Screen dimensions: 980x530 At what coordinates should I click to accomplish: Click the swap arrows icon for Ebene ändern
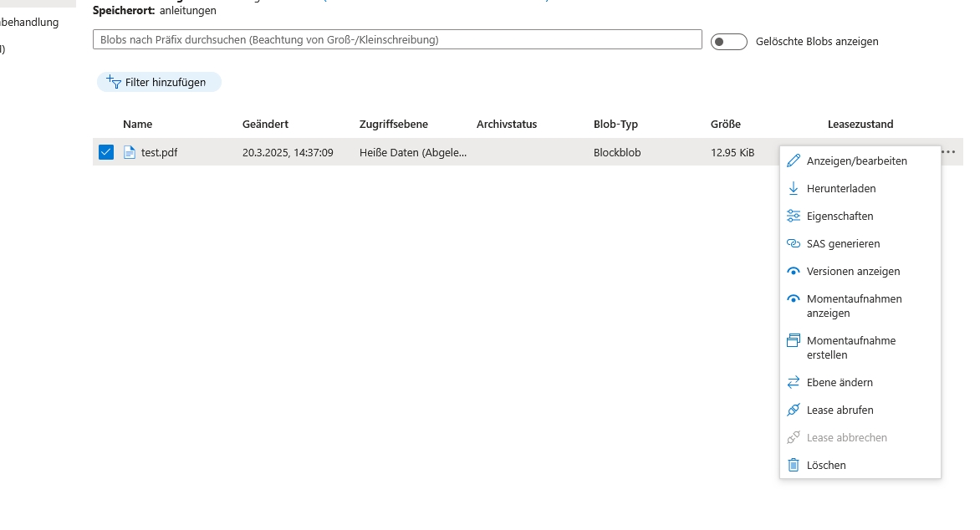[x=794, y=382]
